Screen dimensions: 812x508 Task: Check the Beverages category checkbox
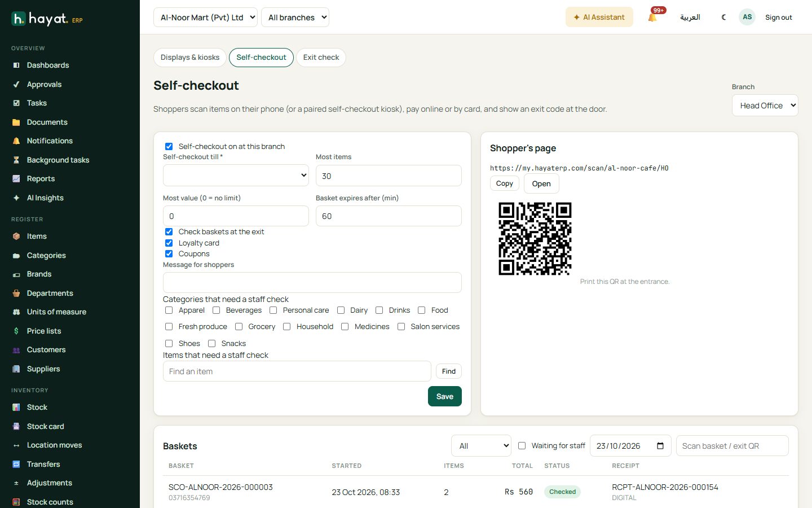click(216, 310)
